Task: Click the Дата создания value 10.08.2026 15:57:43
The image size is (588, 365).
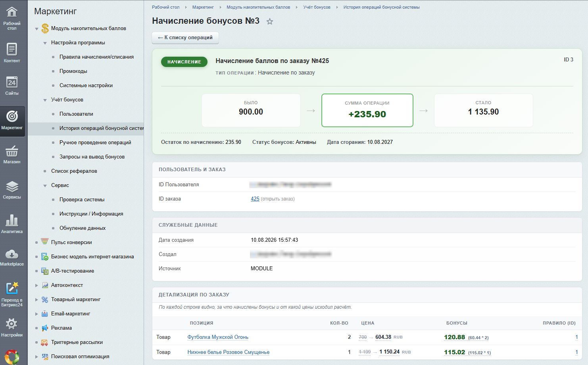Action: (275, 240)
